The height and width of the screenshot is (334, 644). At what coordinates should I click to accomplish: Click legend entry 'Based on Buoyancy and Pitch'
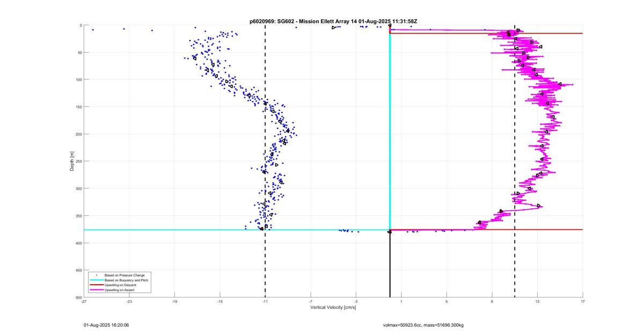tap(127, 280)
